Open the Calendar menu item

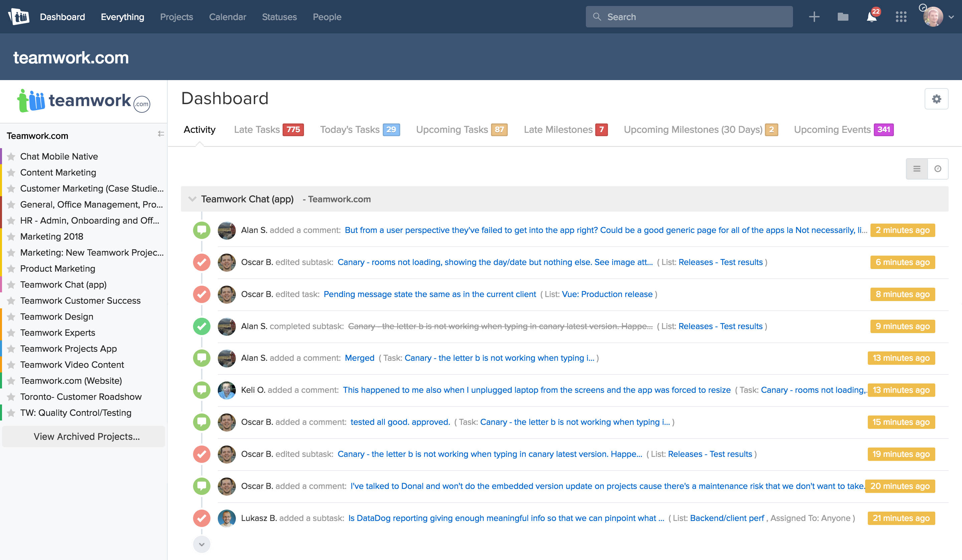tap(227, 17)
